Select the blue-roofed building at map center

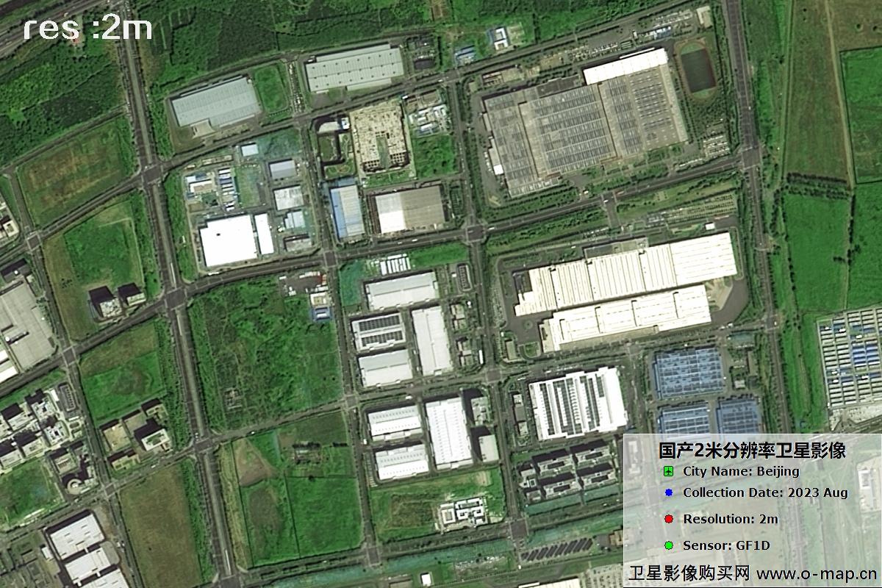click(346, 211)
